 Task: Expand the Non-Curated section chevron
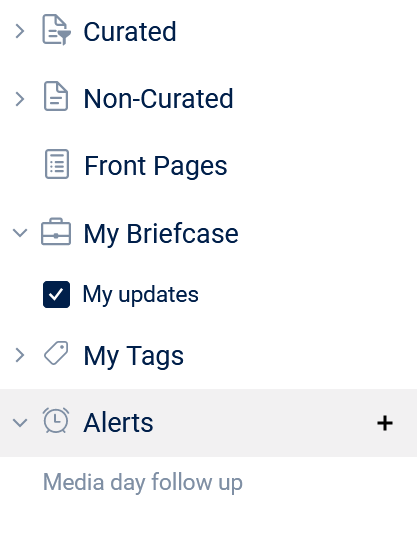tap(20, 99)
